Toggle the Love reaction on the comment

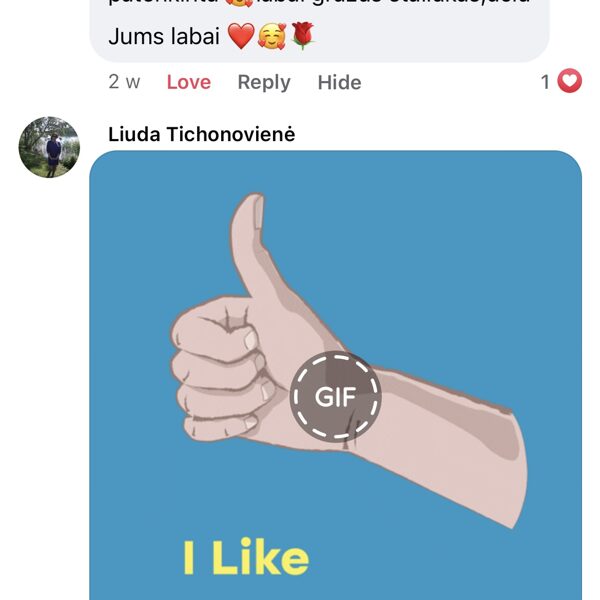[x=189, y=82]
